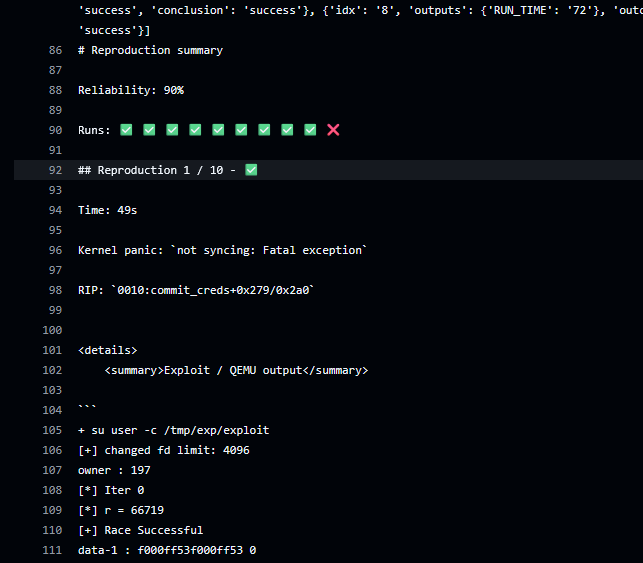This screenshot has height=563, width=643.
Task: Click the '# Reproduction summary' heading line
Action: [x=150, y=50]
